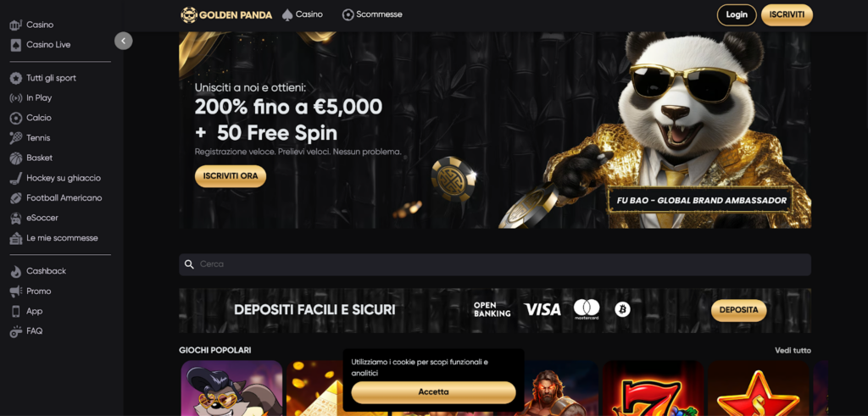Viewport: 868px width, 416px height.
Task: Open Casino Live from the sidebar icon
Action: tap(16, 45)
